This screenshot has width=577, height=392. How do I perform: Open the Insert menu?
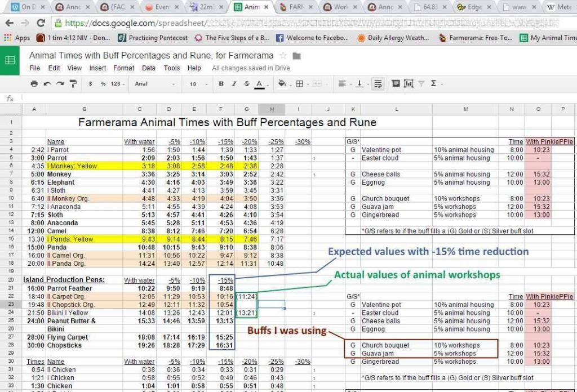(97, 68)
